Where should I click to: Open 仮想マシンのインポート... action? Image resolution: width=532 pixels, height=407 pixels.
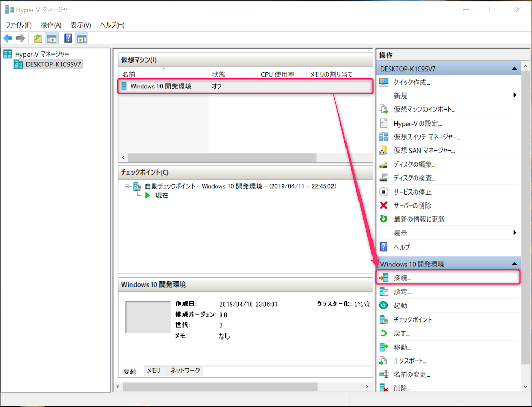424,109
